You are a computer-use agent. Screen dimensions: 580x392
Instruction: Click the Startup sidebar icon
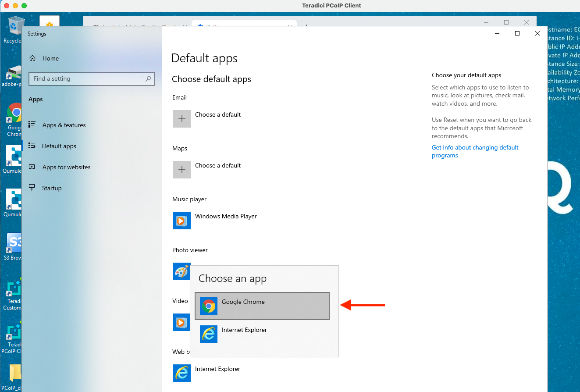click(x=32, y=188)
